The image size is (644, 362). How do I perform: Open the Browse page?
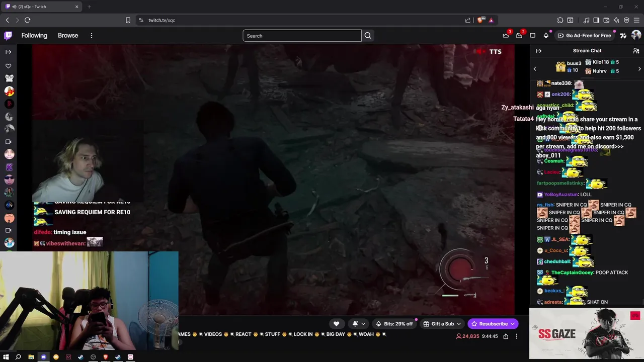pos(68,36)
